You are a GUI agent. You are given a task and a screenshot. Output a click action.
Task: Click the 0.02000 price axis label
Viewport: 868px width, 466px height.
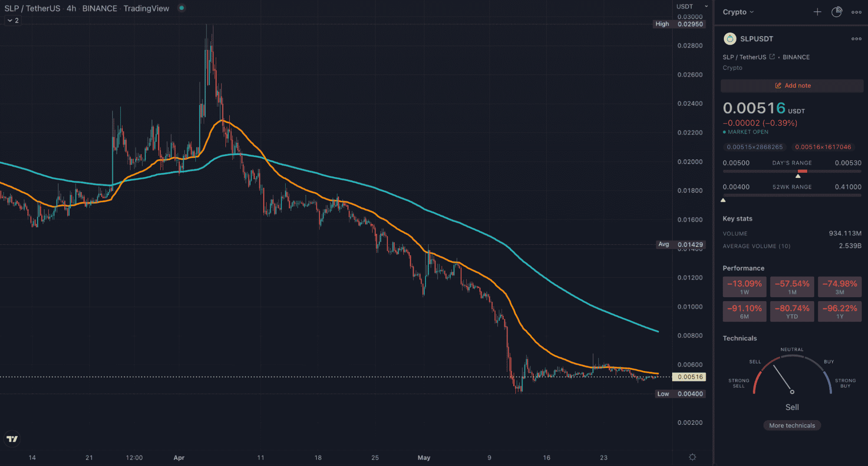pos(690,161)
